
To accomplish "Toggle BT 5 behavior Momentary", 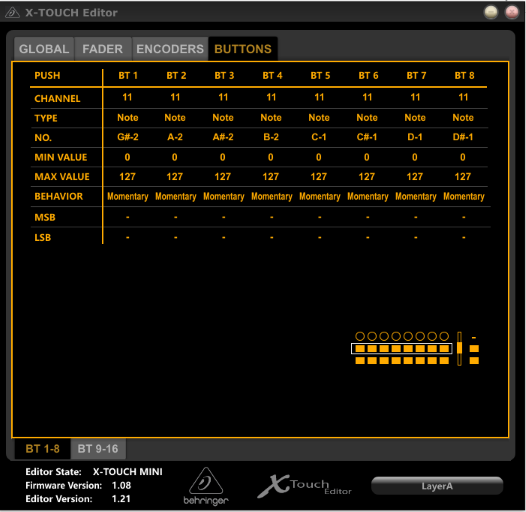I will [x=320, y=197].
